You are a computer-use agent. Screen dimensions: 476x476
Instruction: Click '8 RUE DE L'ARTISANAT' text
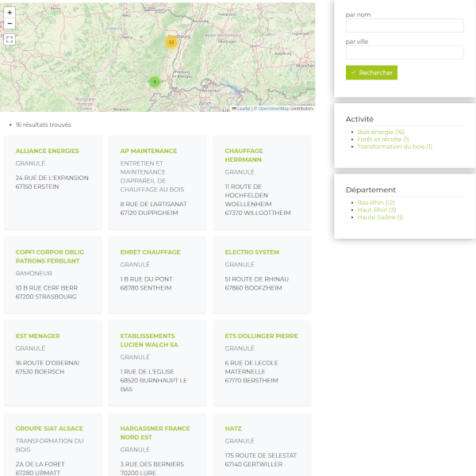coord(153,204)
